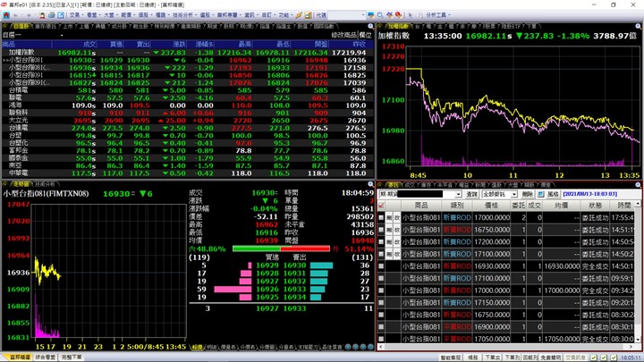Viewport: 644px width, 362px height.
Task: Click the back arrow navigation icon
Action: [x=15, y=15]
